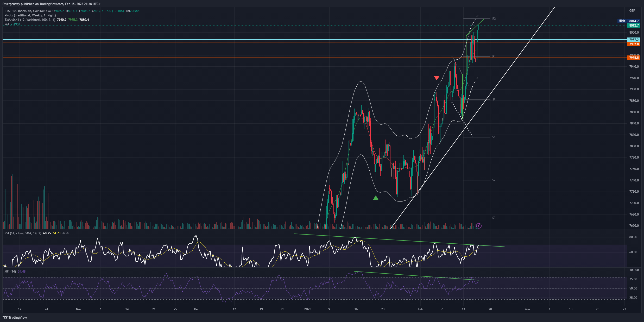This screenshot has width=644, height=322.
Task: Click the Nov date on the time axis
Action: pos(79,309)
